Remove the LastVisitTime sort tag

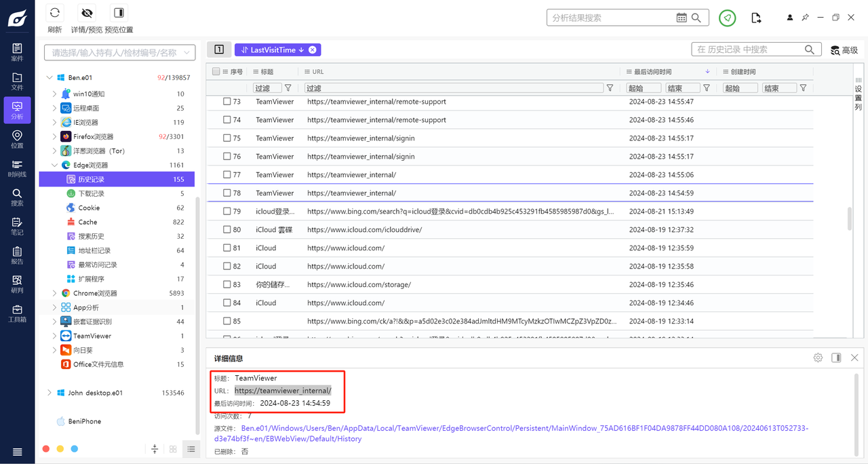312,50
